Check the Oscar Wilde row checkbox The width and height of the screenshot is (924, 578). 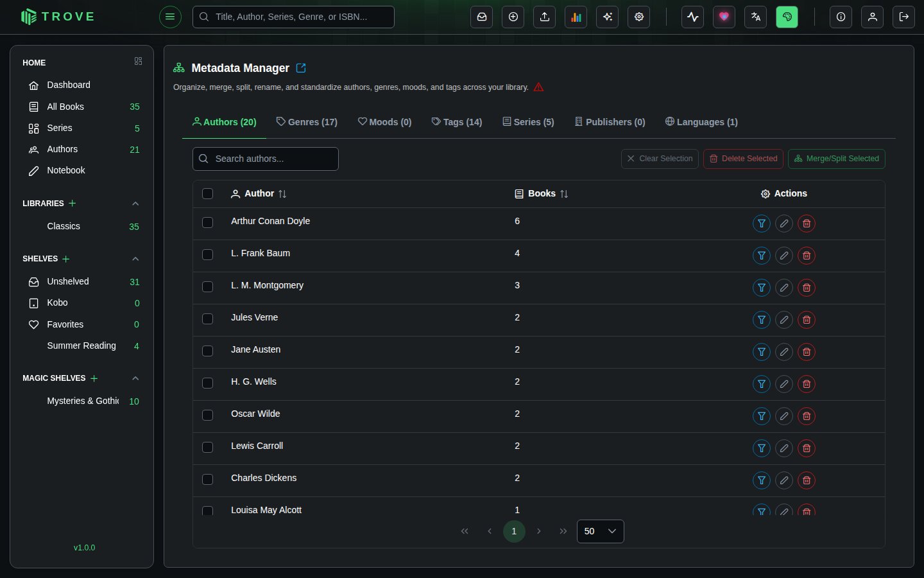[207, 415]
